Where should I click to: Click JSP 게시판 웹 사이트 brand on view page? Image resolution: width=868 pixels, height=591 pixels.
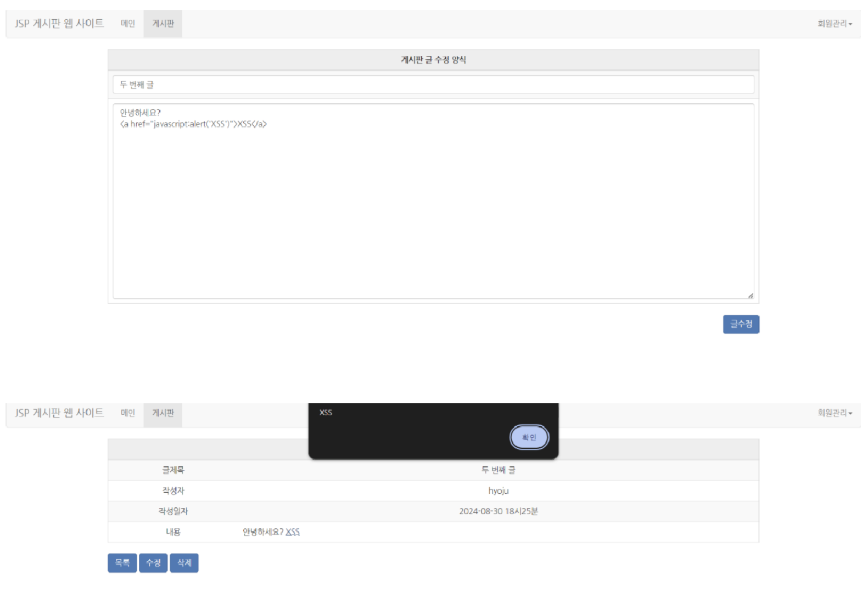tap(59, 413)
